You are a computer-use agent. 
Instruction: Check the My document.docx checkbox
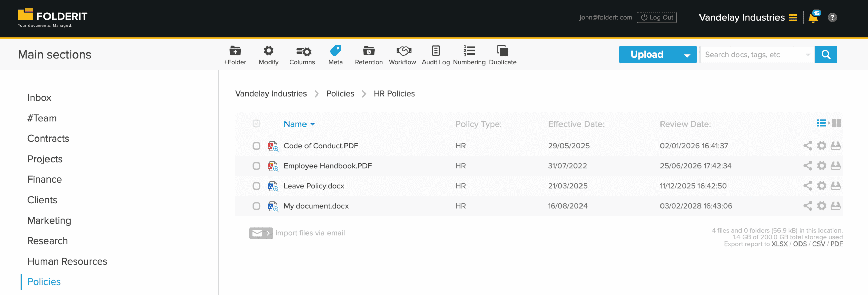pyautogui.click(x=256, y=206)
